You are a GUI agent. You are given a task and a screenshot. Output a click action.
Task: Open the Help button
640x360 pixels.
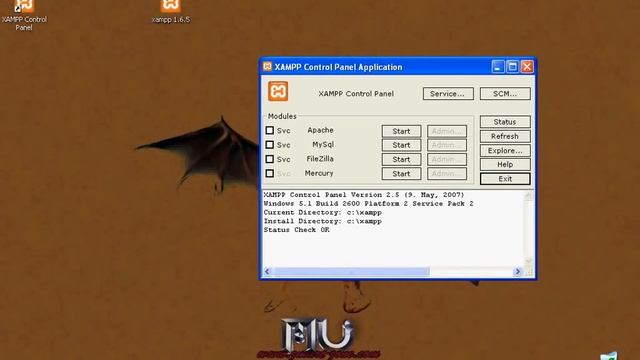pos(505,164)
